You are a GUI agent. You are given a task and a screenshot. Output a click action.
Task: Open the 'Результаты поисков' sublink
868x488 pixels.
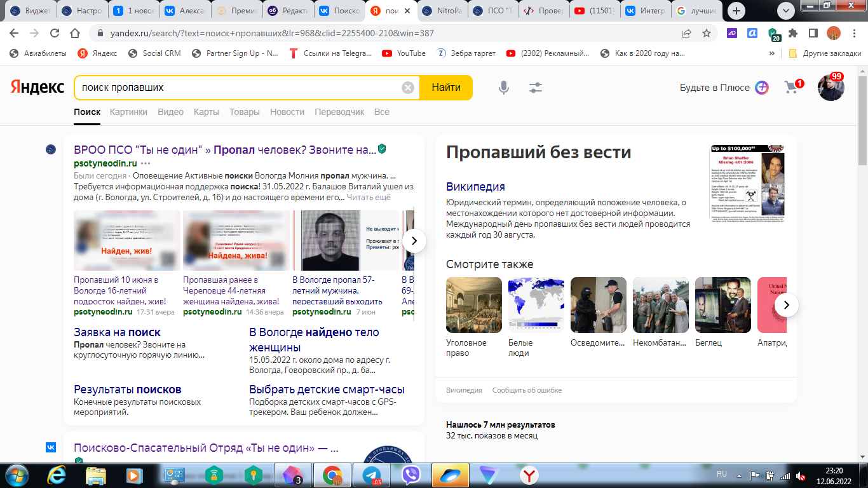[128, 390]
